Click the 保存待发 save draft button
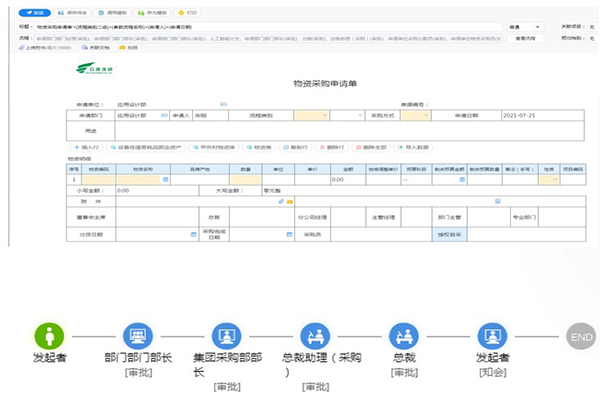Image resolution: width=600 pixels, height=402 pixels. 73,13
